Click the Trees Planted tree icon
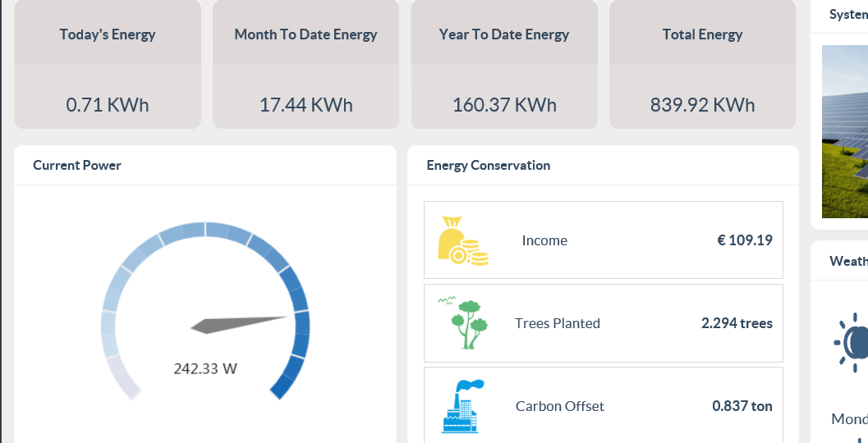The height and width of the screenshot is (443, 868). click(x=463, y=323)
